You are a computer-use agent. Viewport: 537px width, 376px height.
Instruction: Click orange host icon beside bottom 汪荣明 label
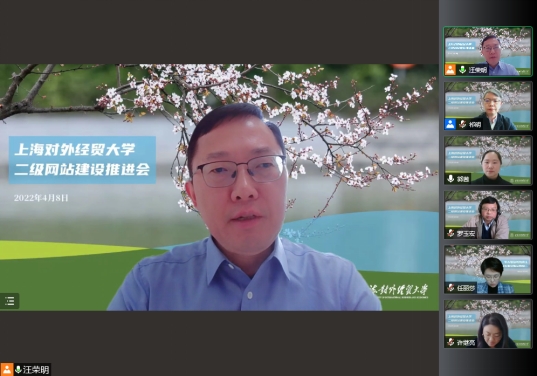7,369
